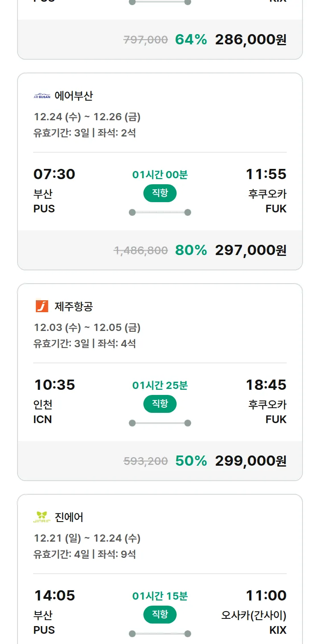This screenshot has width=320, height=644.
Task: Click the 80% discount label
Action: (191, 250)
